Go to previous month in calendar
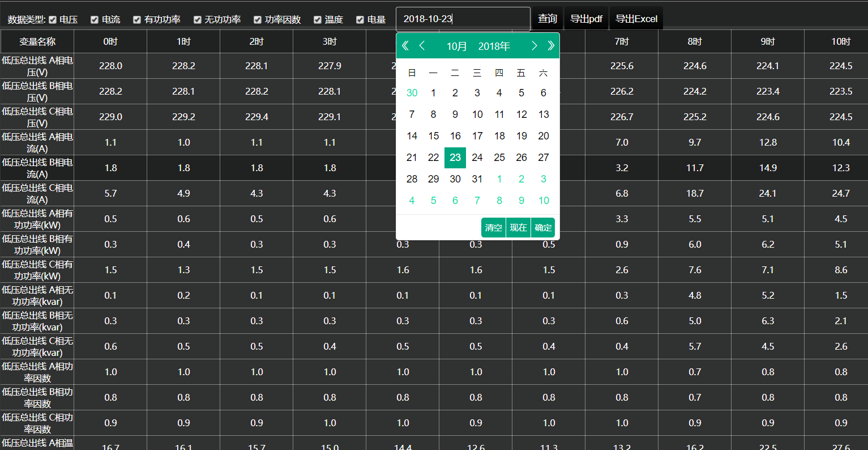 (422, 46)
